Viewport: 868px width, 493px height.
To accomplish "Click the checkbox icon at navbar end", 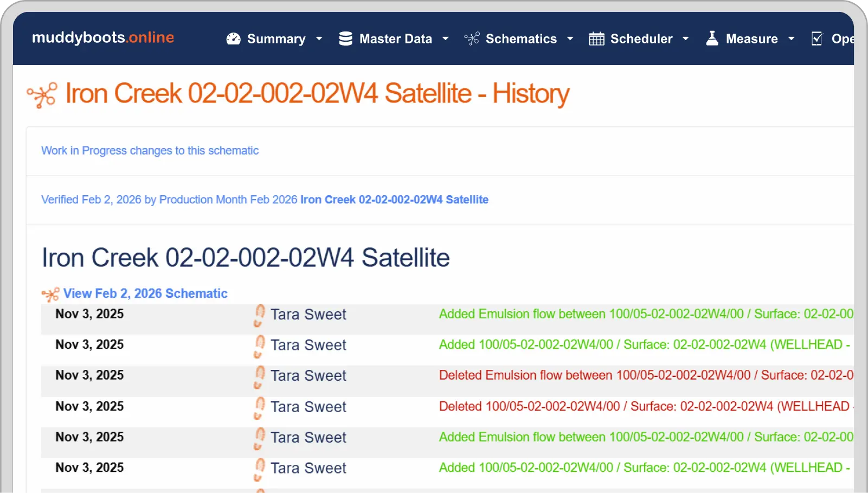I will tap(816, 39).
